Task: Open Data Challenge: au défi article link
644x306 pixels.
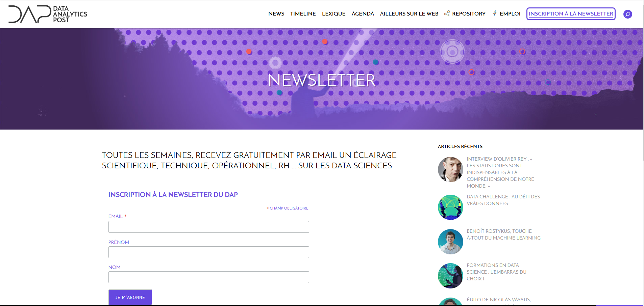Action: click(503, 200)
